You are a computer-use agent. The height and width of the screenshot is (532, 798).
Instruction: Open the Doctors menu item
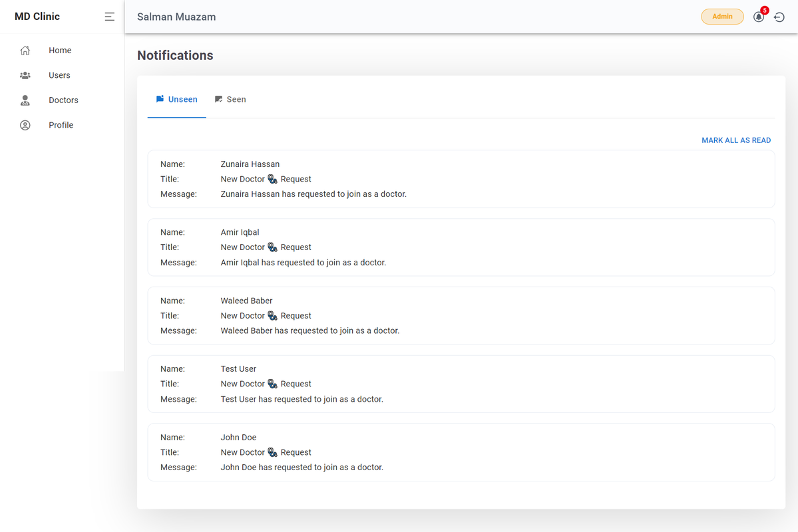point(62,100)
